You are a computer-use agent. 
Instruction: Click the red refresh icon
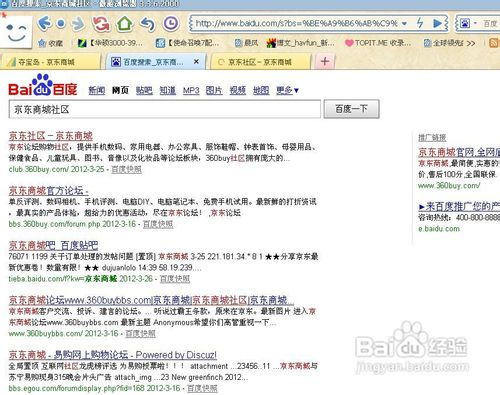[101, 23]
